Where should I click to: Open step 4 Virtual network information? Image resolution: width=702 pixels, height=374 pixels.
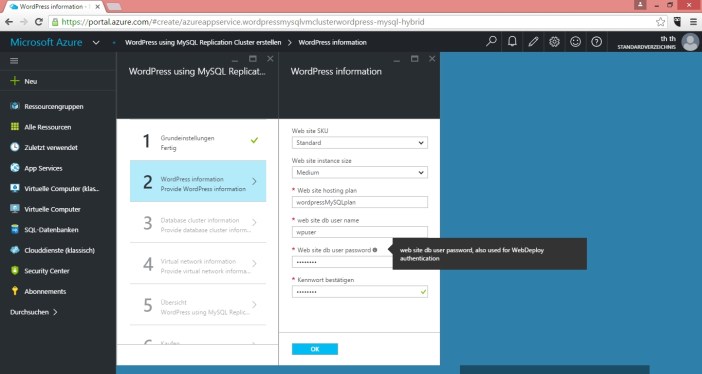(x=198, y=264)
